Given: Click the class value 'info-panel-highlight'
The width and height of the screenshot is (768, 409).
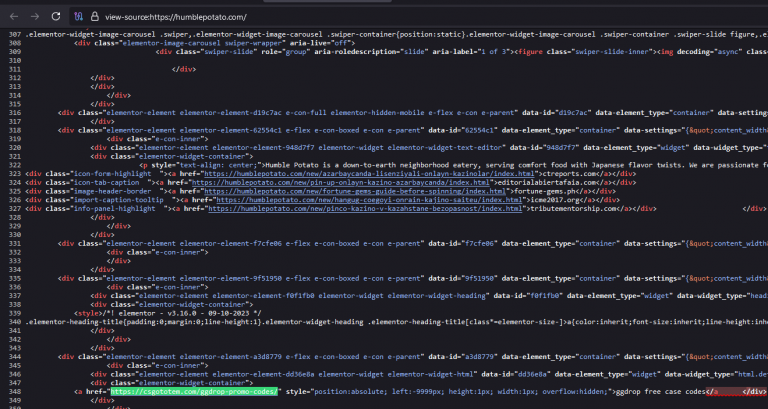Looking at the screenshot, I should [115, 209].
